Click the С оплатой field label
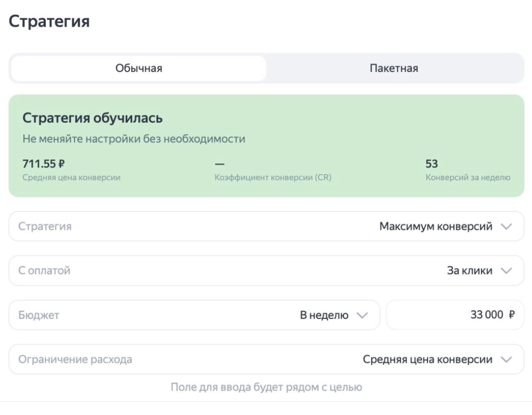This screenshot has height=415, width=532. (44, 270)
